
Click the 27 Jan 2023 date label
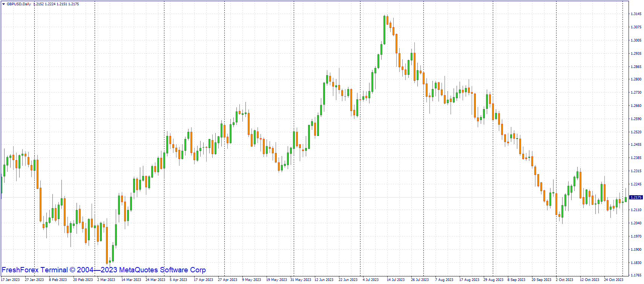pyautogui.click(x=34, y=280)
